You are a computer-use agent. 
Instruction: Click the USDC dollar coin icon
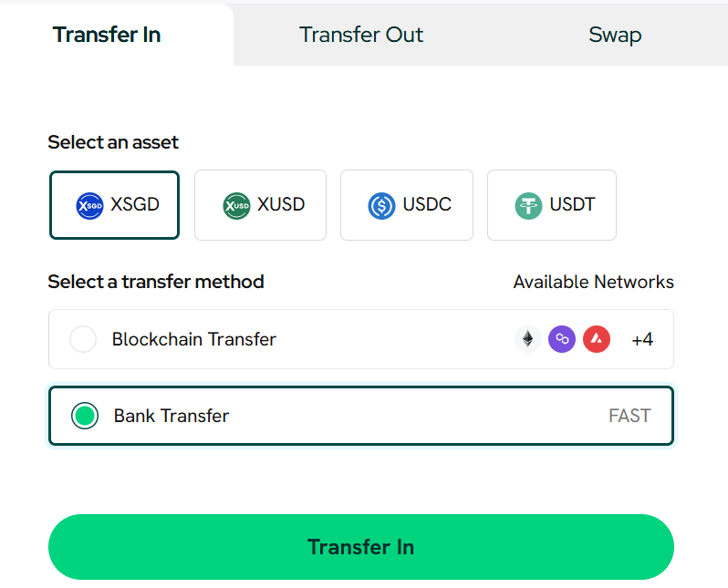pyautogui.click(x=382, y=205)
